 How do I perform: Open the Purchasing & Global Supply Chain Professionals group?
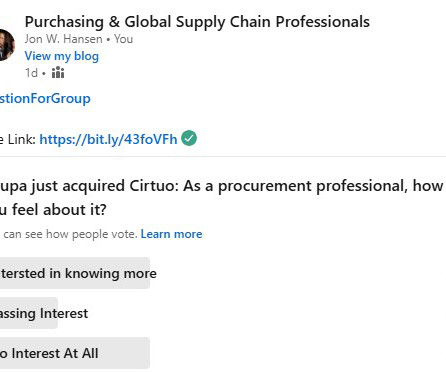tap(197, 22)
